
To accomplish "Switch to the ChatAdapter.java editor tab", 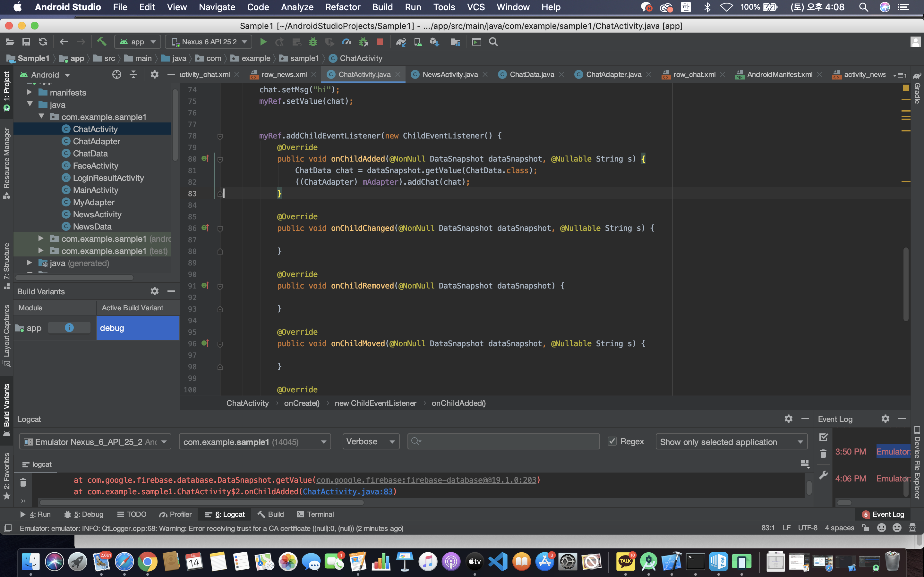I will coord(613,74).
